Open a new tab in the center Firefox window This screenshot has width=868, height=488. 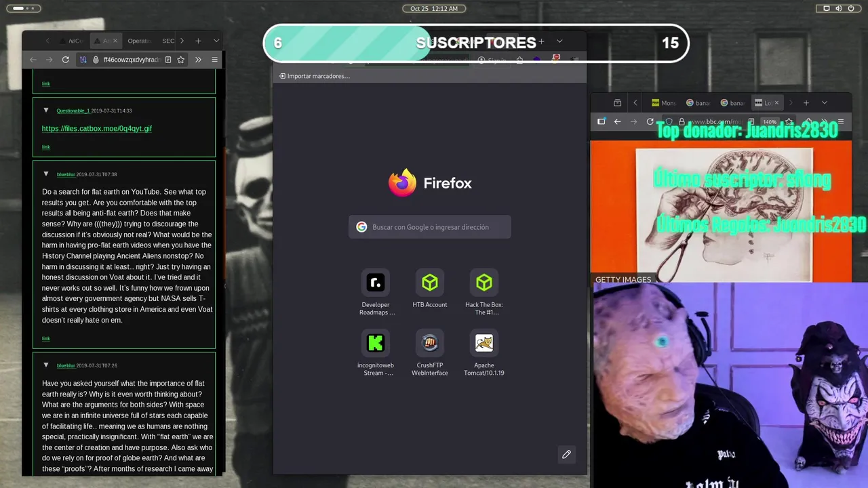coord(541,41)
